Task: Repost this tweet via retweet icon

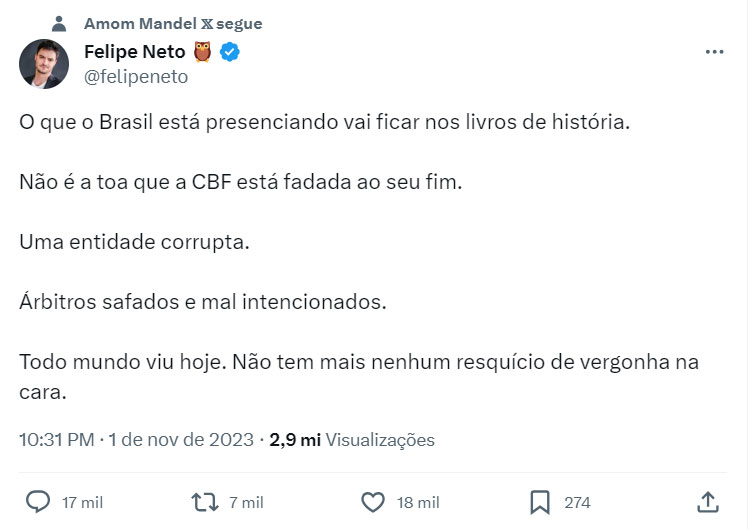Action: point(205,501)
